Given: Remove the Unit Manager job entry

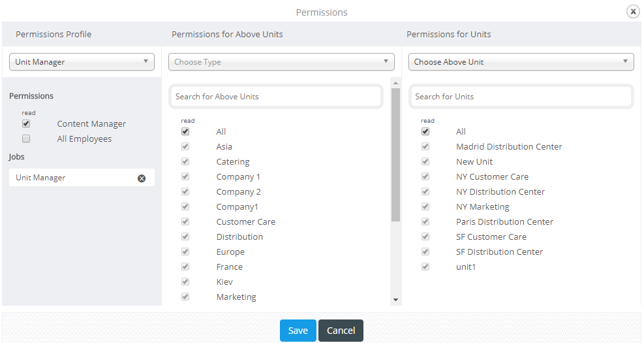Looking at the screenshot, I should (x=142, y=178).
